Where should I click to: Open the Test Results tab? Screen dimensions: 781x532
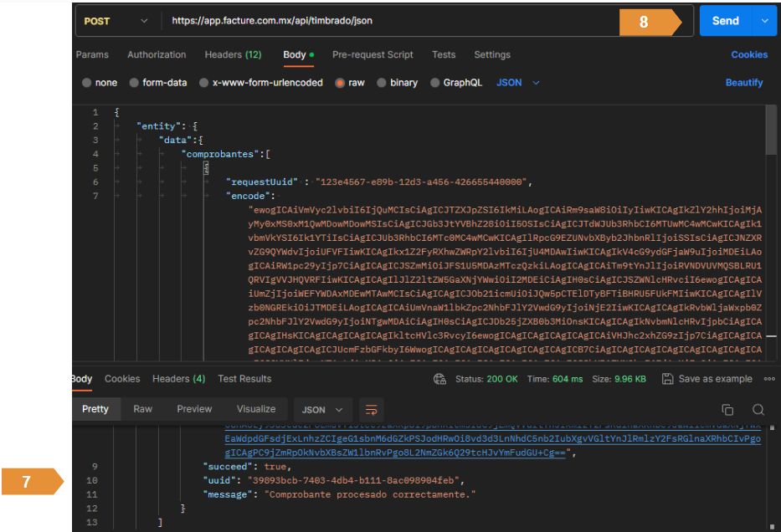[244, 379]
